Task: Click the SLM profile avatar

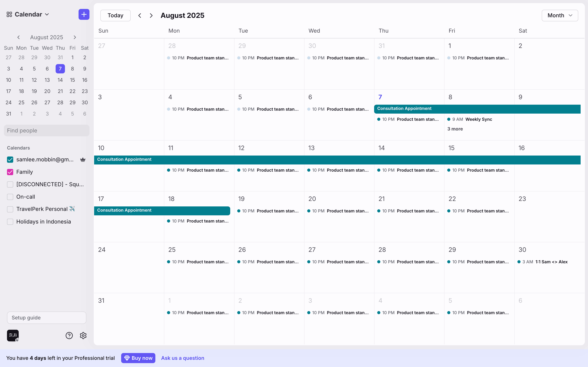Action: tap(13, 336)
